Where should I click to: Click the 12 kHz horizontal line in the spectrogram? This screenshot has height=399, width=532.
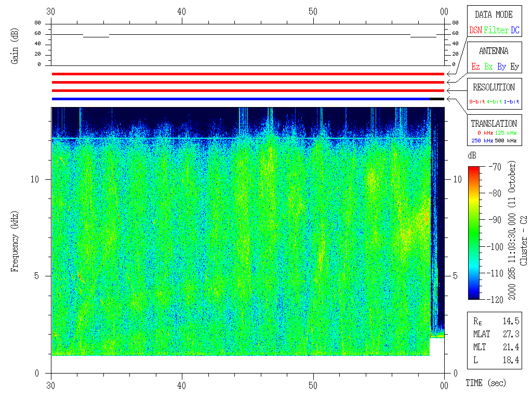pos(241,139)
